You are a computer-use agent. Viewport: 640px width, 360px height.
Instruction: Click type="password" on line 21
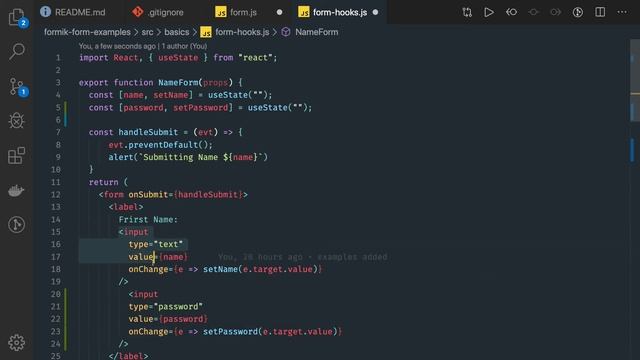coord(166,307)
